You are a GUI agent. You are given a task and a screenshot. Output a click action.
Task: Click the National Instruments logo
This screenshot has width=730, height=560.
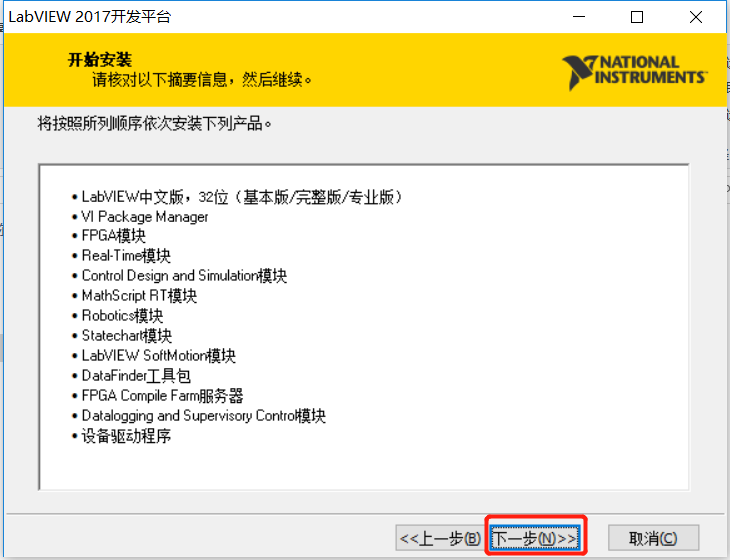coord(635,71)
